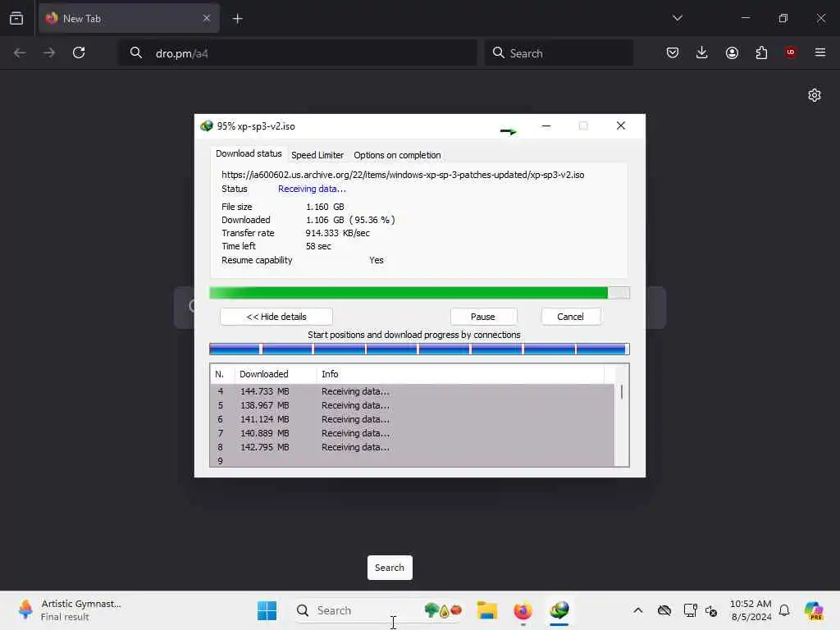Click the 58 sec time left value

tap(318, 246)
